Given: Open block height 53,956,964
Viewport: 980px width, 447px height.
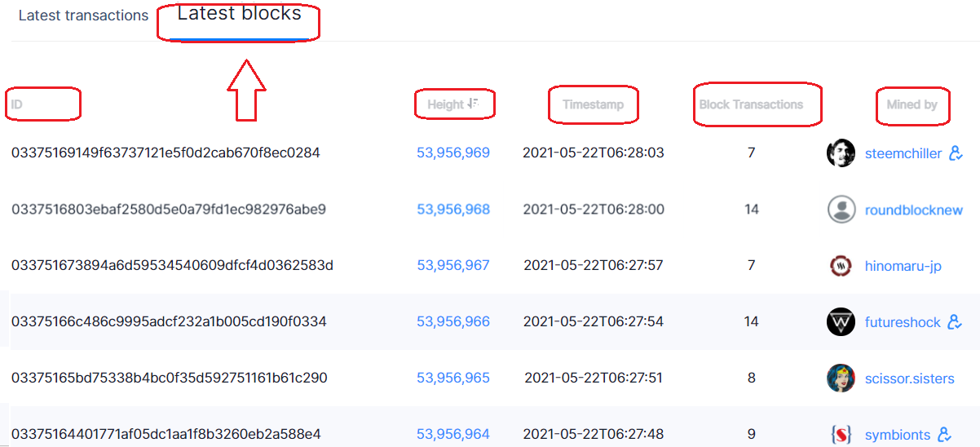Looking at the screenshot, I should tap(453, 434).
